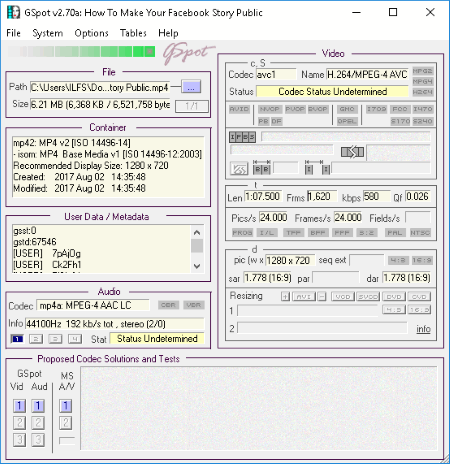This screenshot has width=450, height=464.
Task: Click the file Path field
Action: tap(100, 88)
